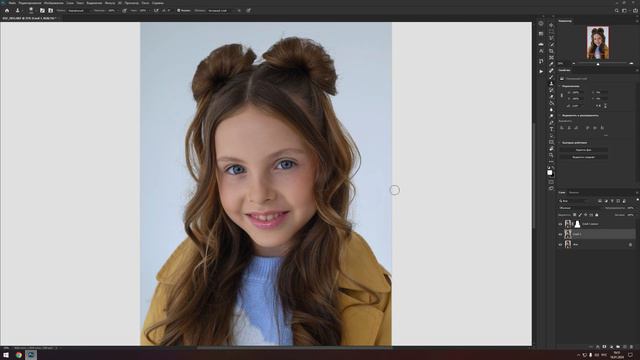640x360 pixels.
Task: Click the Navigator zoom-in mountain button
Action: pyautogui.click(x=631, y=64)
